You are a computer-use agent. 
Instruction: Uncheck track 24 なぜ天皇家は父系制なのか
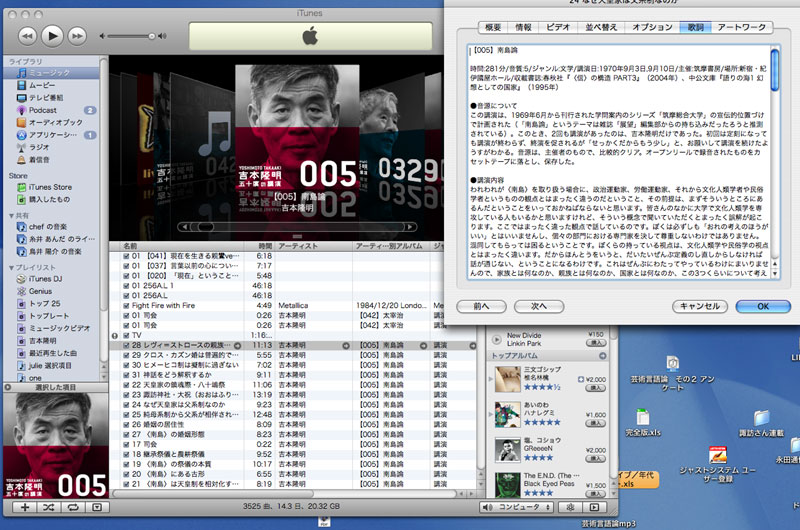126,405
